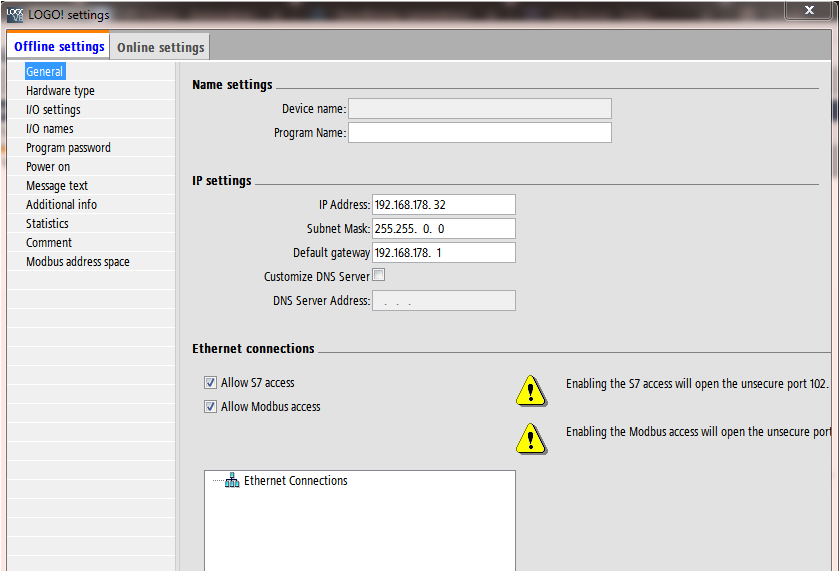Viewport: 840px width, 572px height.
Task: Open Modbus address space section
Action: pyautogui.click(x=78, y=262)
